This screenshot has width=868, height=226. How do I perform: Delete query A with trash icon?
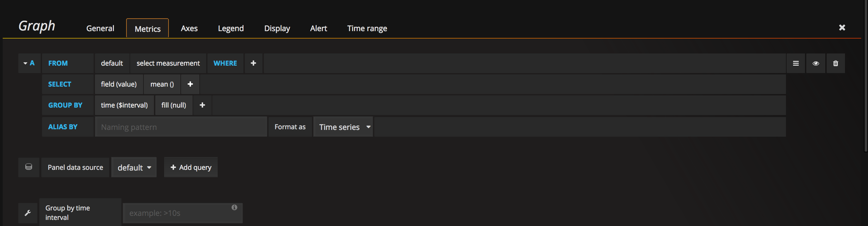[835, 63]
